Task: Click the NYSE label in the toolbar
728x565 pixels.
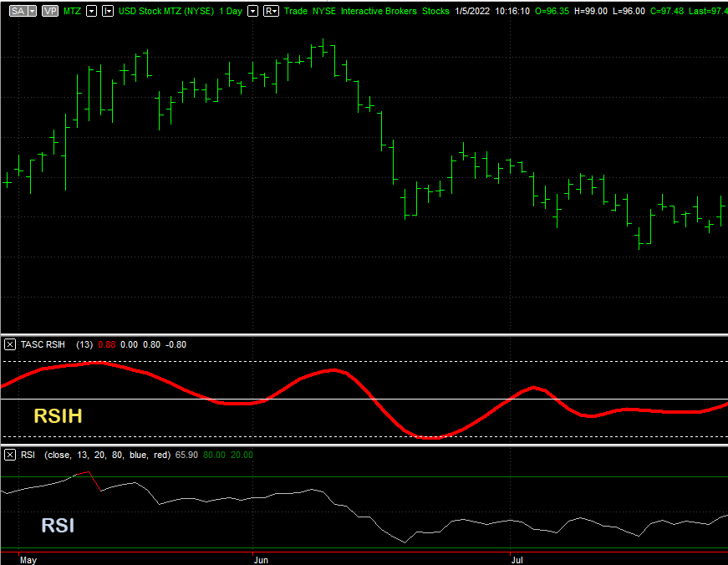Action: click(x=324, y=11)
